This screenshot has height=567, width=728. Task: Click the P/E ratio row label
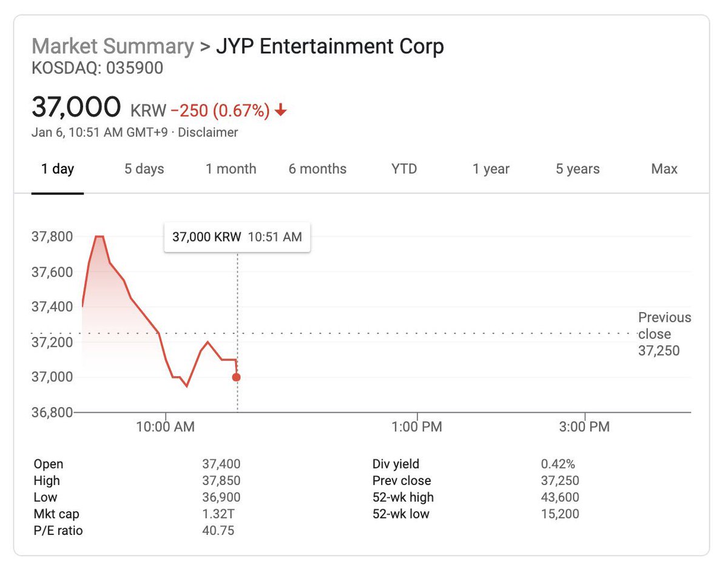(58, 531)
